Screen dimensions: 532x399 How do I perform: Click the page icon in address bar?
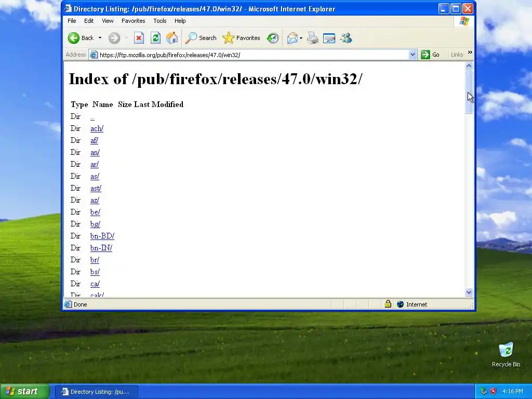tap(94, 55)
